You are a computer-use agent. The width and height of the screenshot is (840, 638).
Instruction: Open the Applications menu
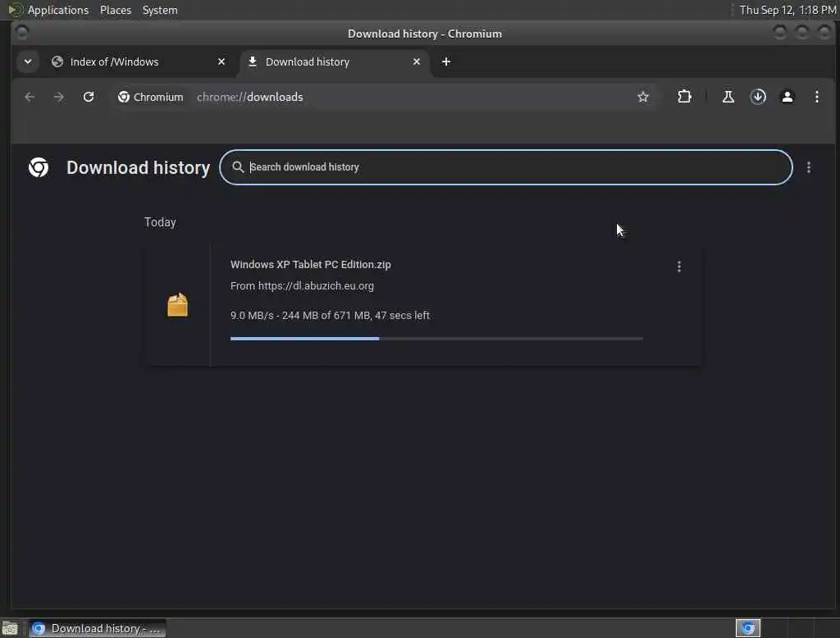point(58,10)
